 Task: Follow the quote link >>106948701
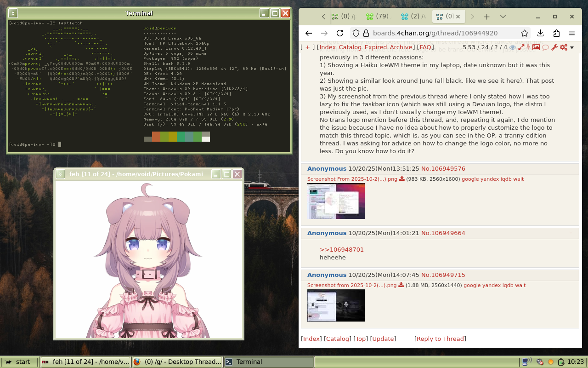(x=342, y=250)
